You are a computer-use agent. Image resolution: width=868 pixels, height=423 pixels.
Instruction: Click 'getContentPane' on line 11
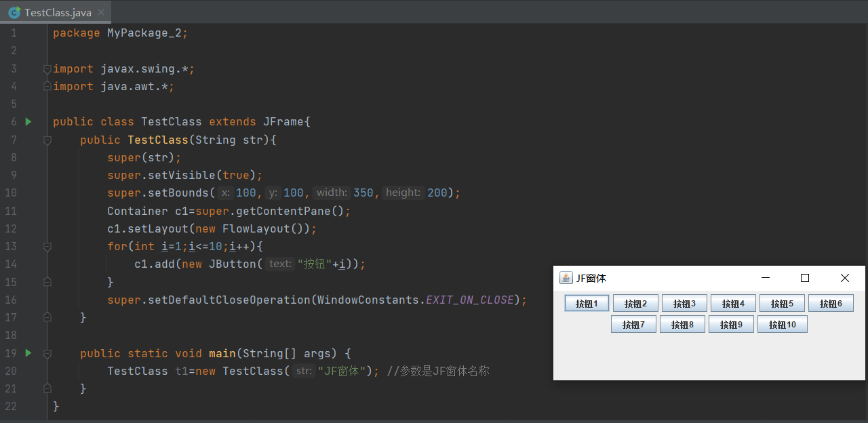pos(283,211)
